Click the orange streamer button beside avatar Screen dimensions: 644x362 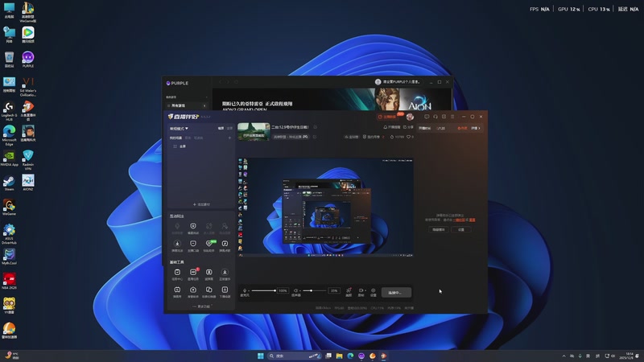click(388, 117)
